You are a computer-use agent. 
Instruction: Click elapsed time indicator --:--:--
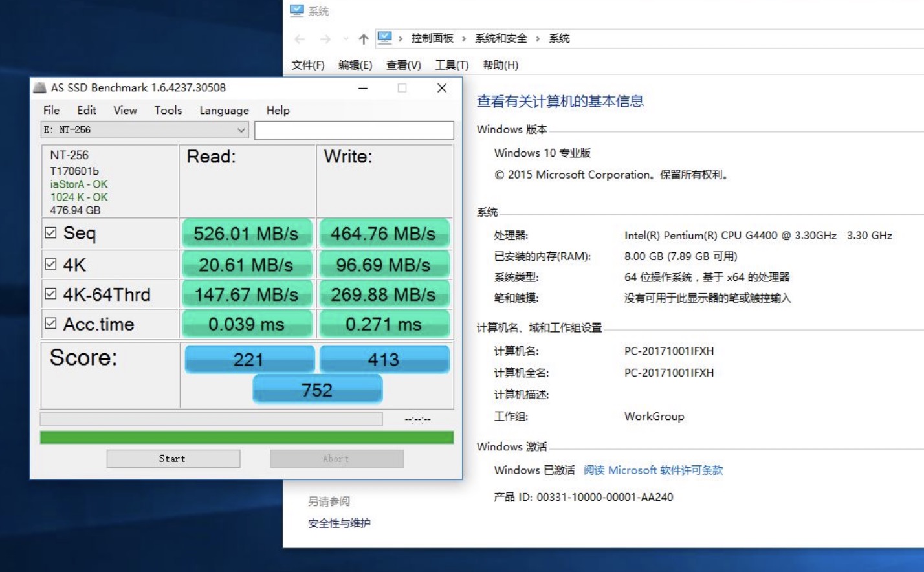pos(418,419)
